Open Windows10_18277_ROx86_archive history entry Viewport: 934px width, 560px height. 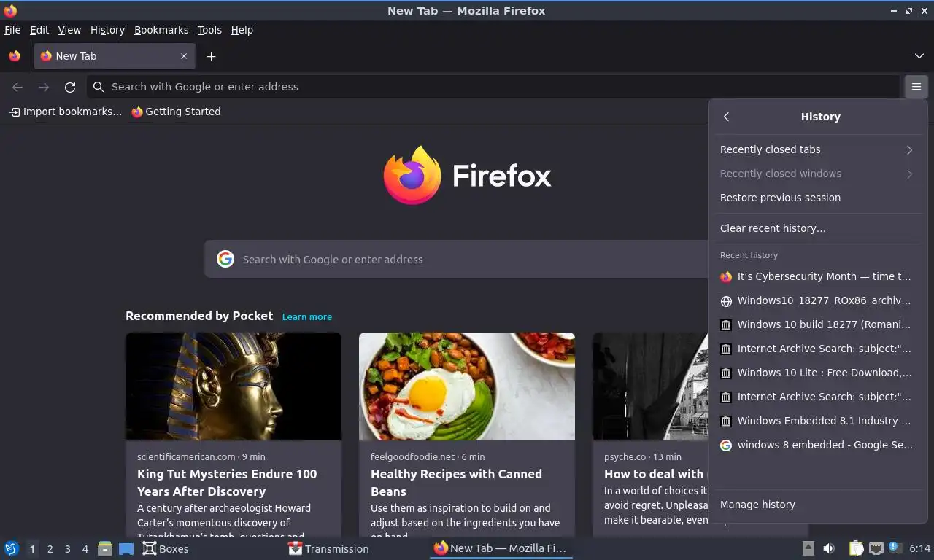817,300
